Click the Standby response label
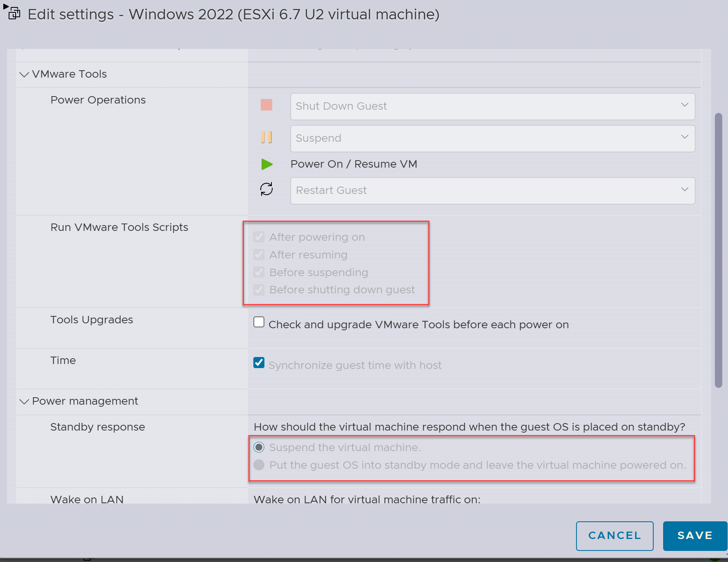The image size is (728, 562). [97, 427]
